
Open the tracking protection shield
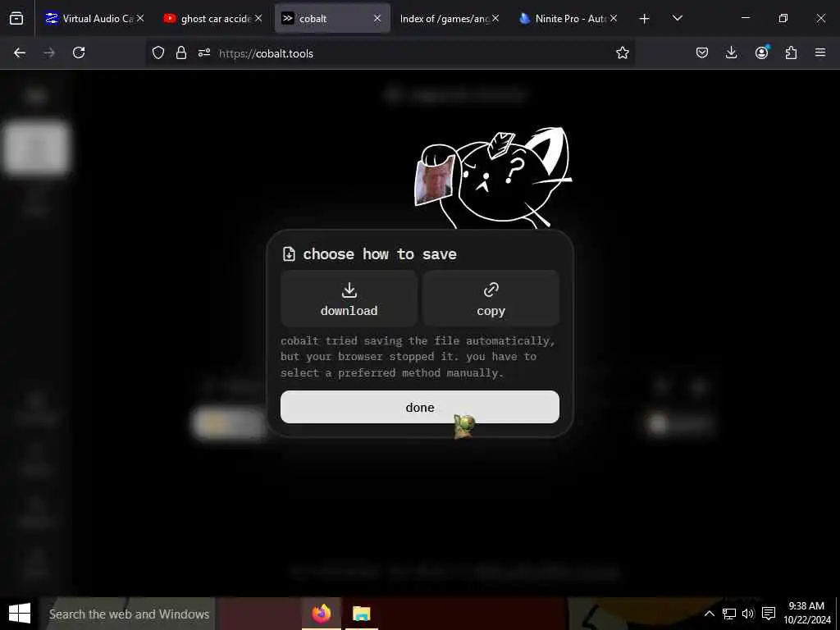(158, 52)
